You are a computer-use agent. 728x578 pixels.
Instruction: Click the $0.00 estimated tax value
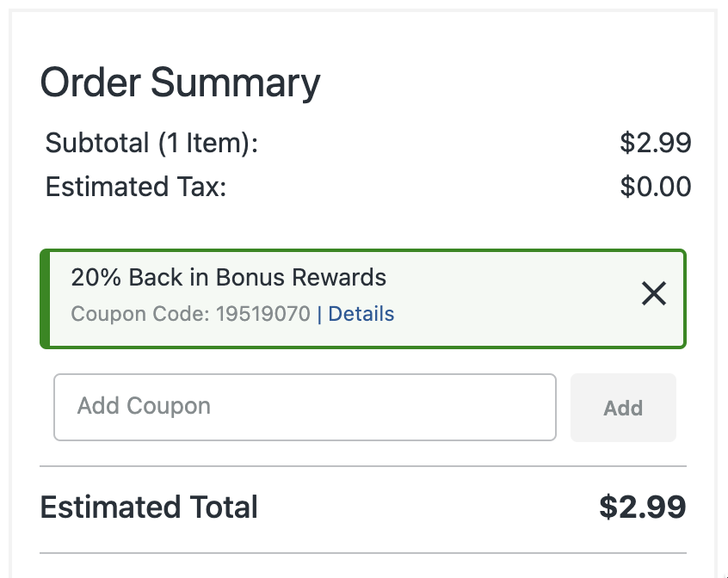(655, 187)
